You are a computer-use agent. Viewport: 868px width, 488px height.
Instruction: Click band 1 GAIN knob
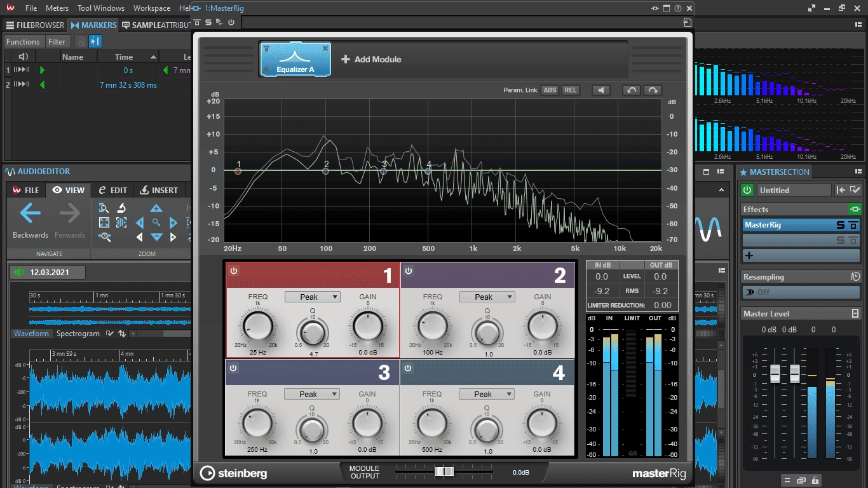tap(367, 327)
